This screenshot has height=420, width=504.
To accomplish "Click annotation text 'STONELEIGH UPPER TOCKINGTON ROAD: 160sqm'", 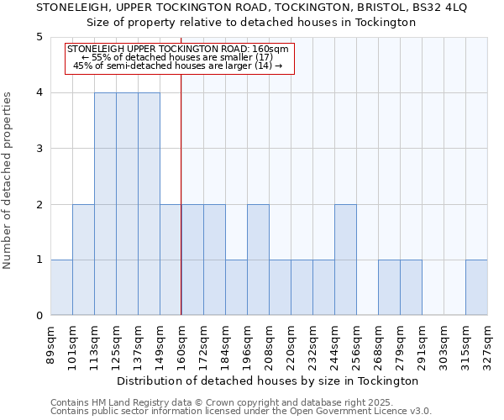I will click(178, 49).
